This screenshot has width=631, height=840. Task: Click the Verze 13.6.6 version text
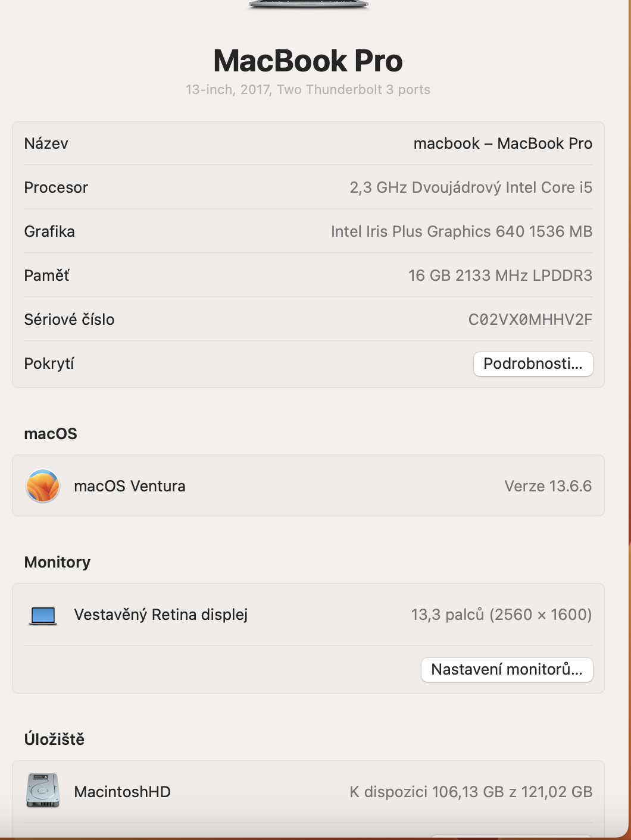point(548,486)
